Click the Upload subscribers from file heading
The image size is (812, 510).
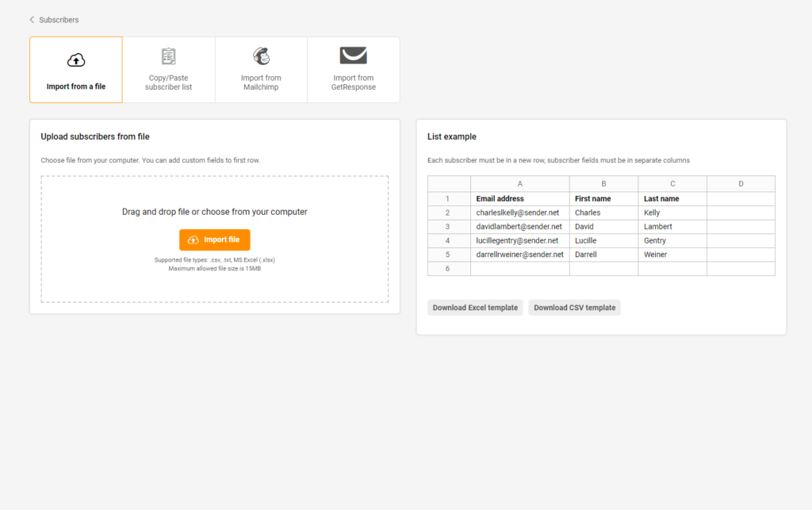coord(95,136)
